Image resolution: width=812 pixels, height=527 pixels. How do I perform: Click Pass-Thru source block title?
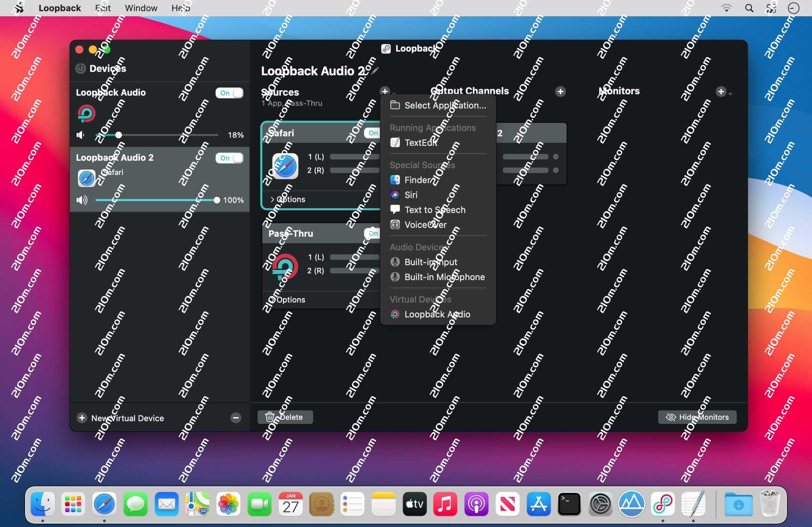[291, 233]
